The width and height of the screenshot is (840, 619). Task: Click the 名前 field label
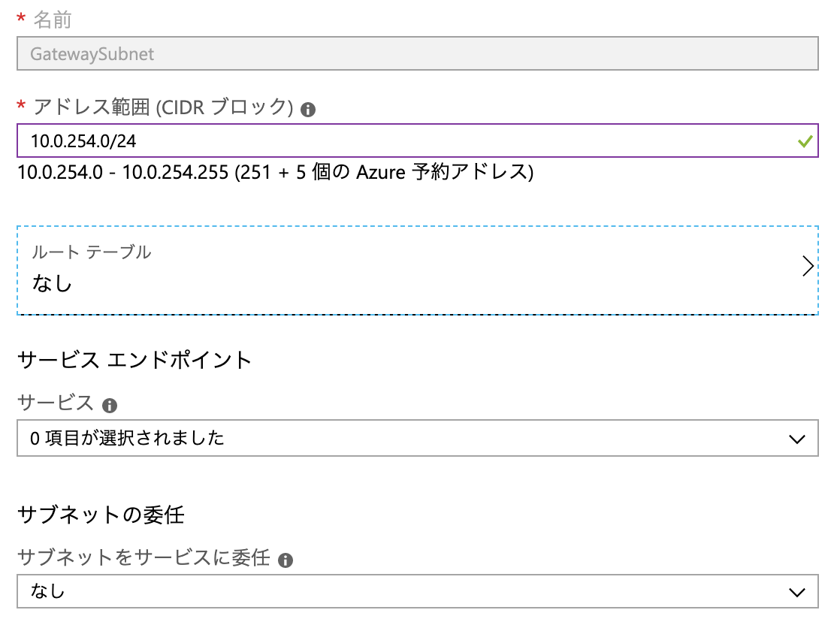coord(53,20)
